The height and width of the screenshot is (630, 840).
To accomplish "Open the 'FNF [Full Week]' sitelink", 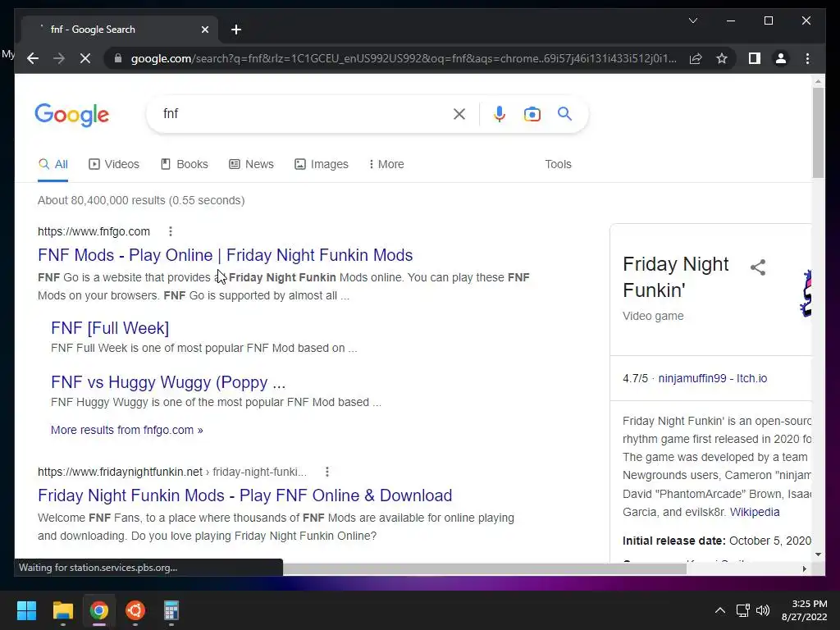I will 110,328.
